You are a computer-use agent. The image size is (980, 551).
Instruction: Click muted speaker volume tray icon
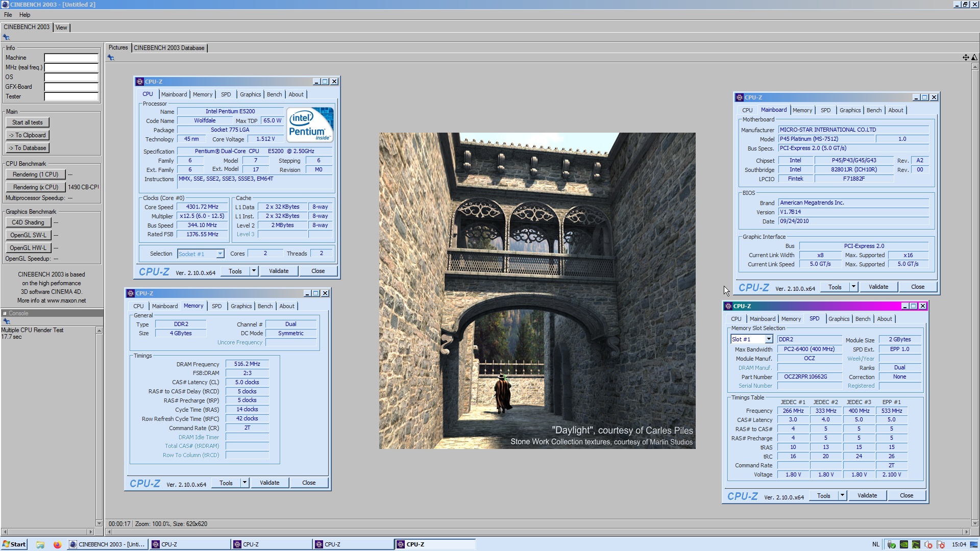point(928,544)
